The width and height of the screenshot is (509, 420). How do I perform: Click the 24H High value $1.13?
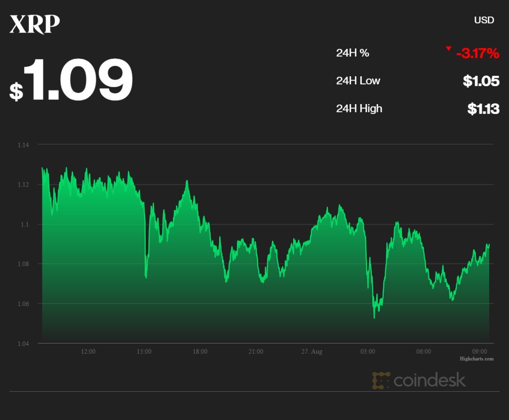click(483, 109)
